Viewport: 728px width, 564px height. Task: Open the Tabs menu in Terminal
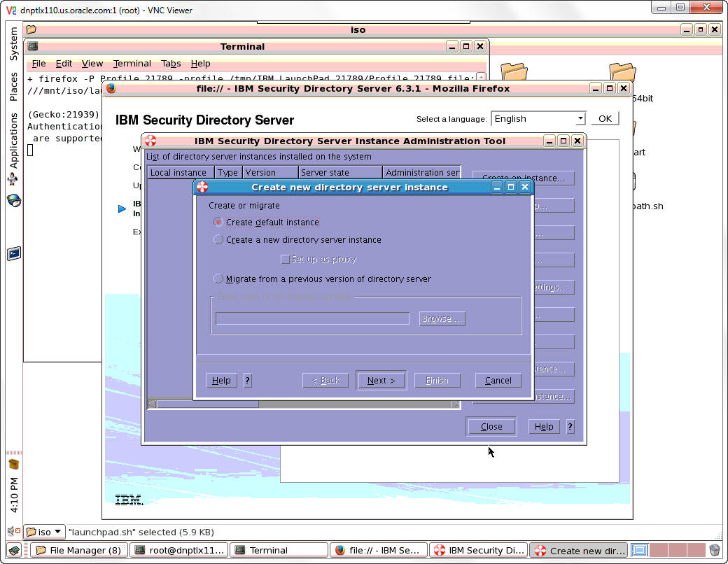point(171,64)
